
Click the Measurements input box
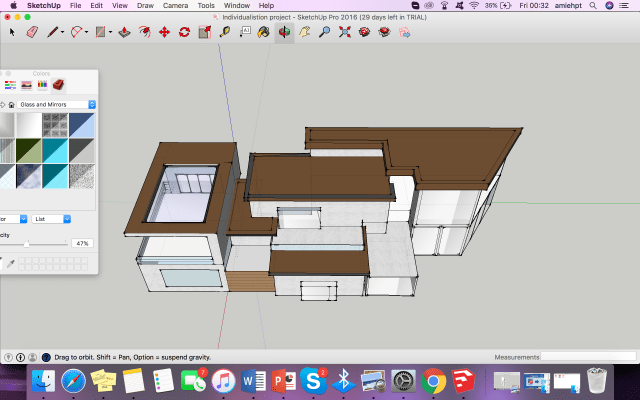[588, 357]
